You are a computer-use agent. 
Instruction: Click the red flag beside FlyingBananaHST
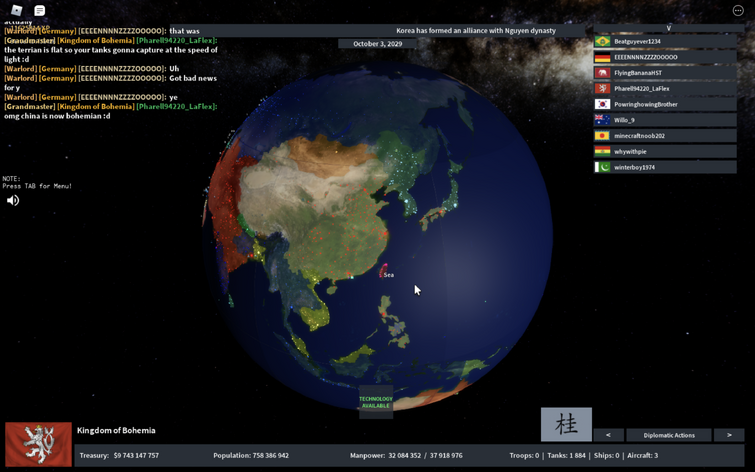pos(602,73)
